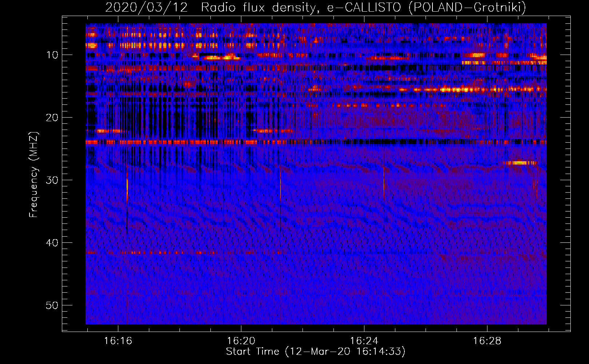
Task: Click the y-axis tick label "50"
Action: coord(52,305)
